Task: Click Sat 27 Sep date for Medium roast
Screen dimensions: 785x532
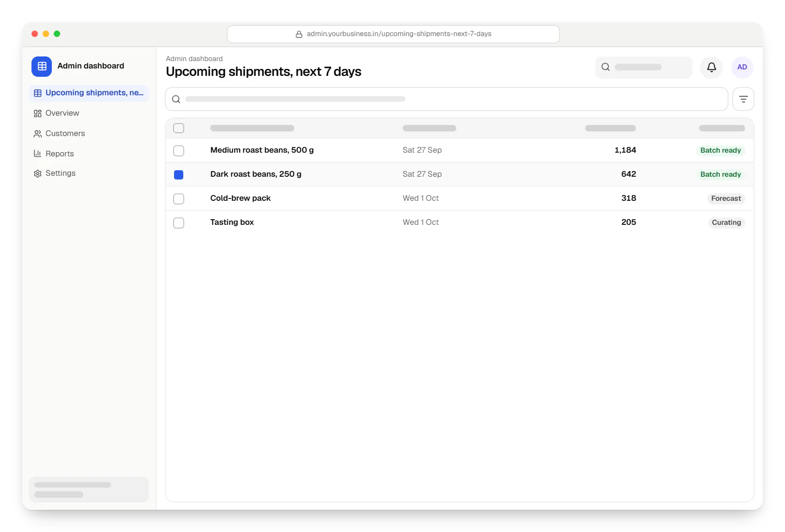Action: coord(422,150)
